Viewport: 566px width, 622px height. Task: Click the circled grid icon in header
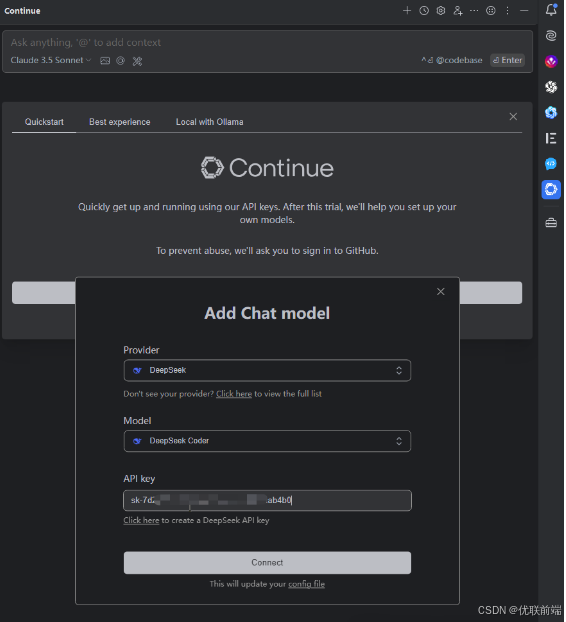tap(491, 11)
